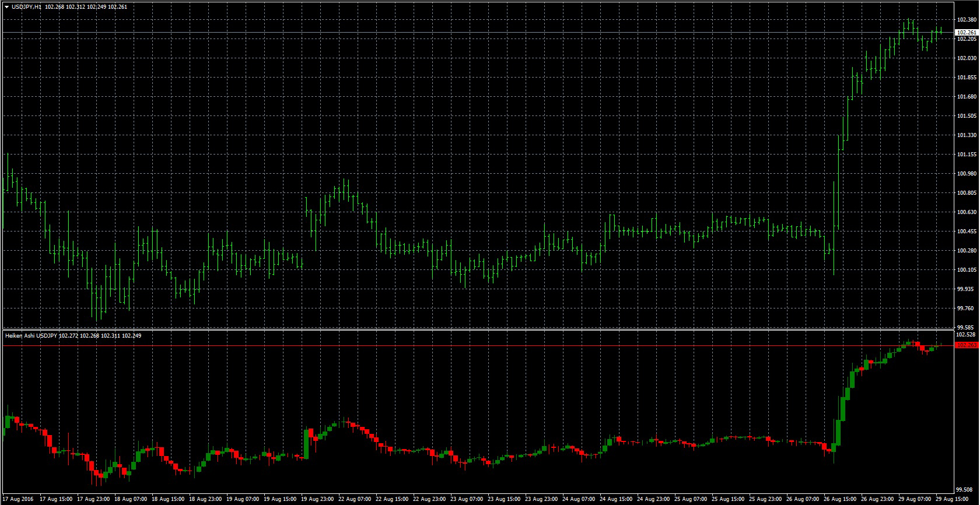This screenshot has width=980, height=505.
Task: Select the 18 Aug 23:00 time label
Action: pyautogui.click(x=205, y=500)
